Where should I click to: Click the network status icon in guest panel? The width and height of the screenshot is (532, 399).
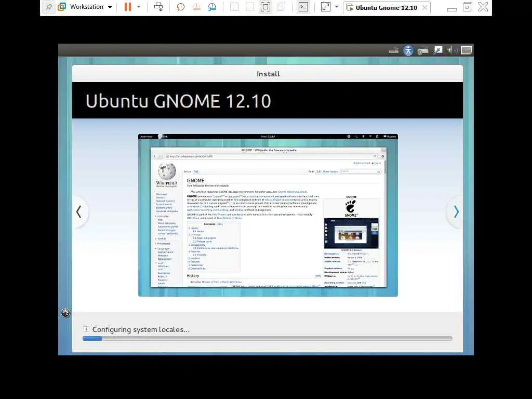[x=423, y=50]
